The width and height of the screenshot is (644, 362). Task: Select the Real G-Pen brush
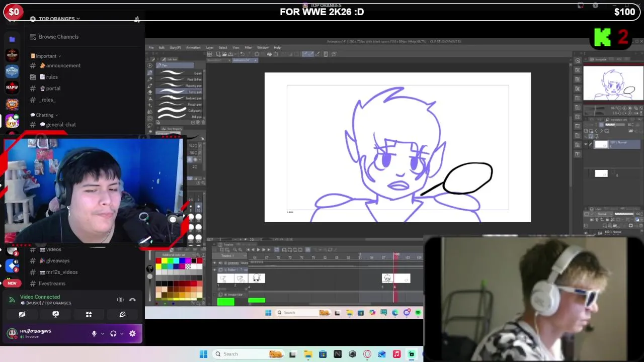[x=179, y=79]
